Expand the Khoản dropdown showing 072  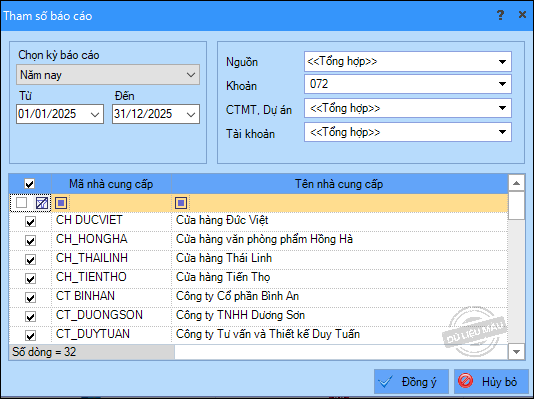[x=502, y=84]
